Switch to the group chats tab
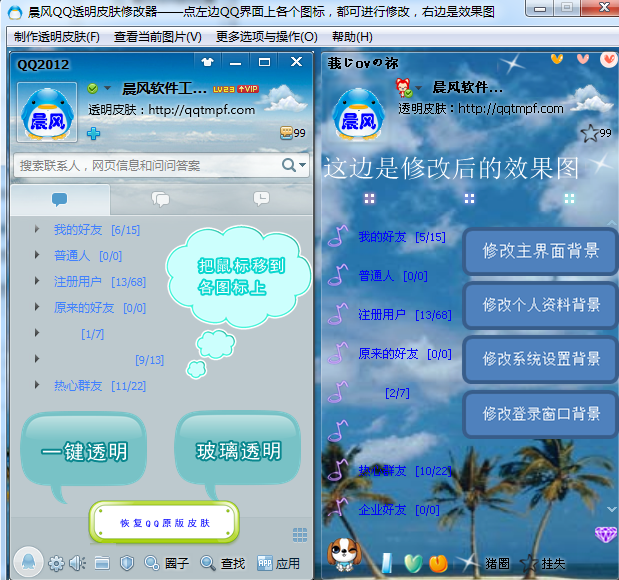 point(161,199)
